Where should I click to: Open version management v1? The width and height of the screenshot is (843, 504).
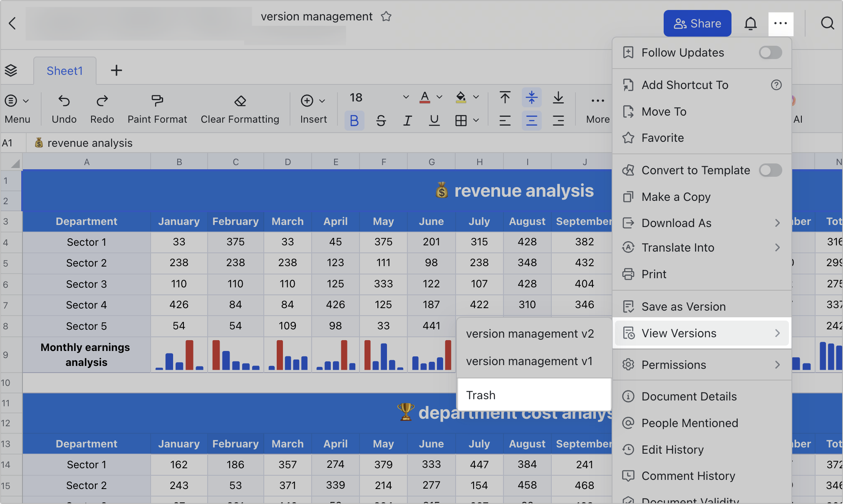534,361
